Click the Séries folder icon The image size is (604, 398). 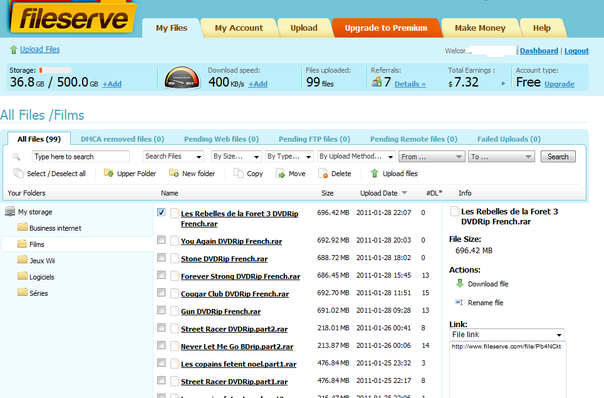22,292
